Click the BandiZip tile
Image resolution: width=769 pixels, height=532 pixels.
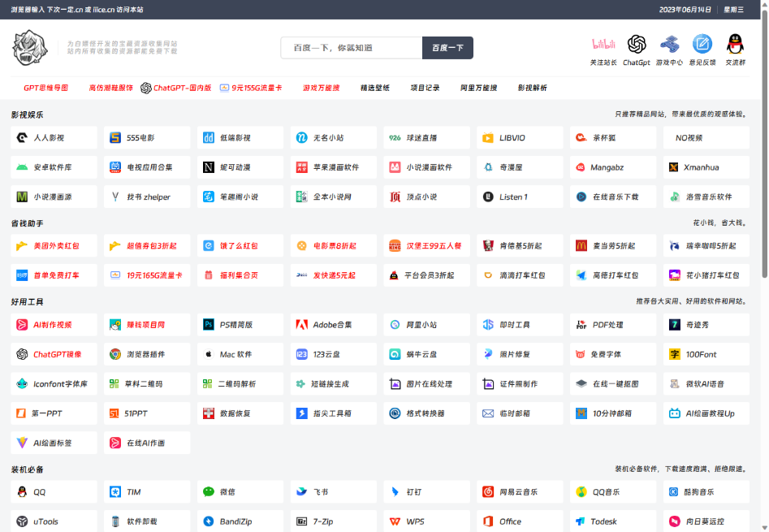tap(240, 521)
